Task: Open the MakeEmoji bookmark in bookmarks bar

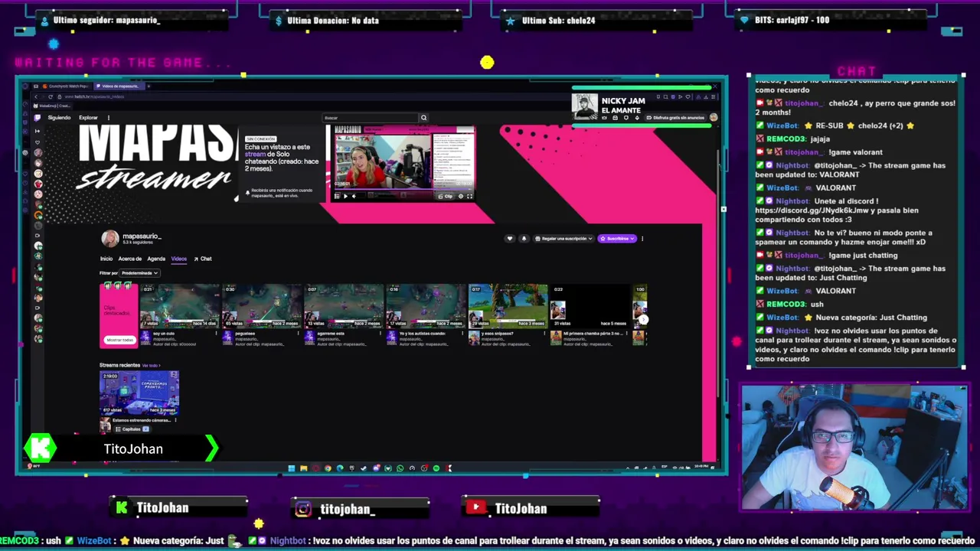Action: (x=52, y=106)
